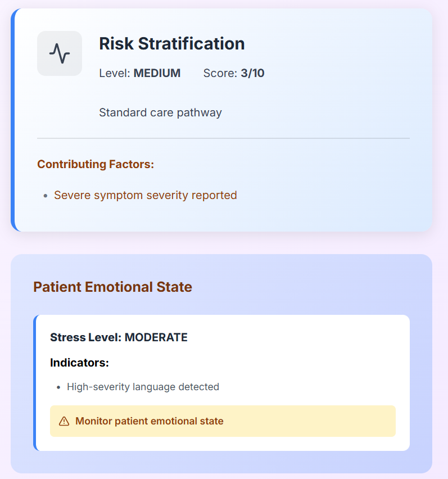Click the Monitor patient emotional state alert text

[149, 421]
